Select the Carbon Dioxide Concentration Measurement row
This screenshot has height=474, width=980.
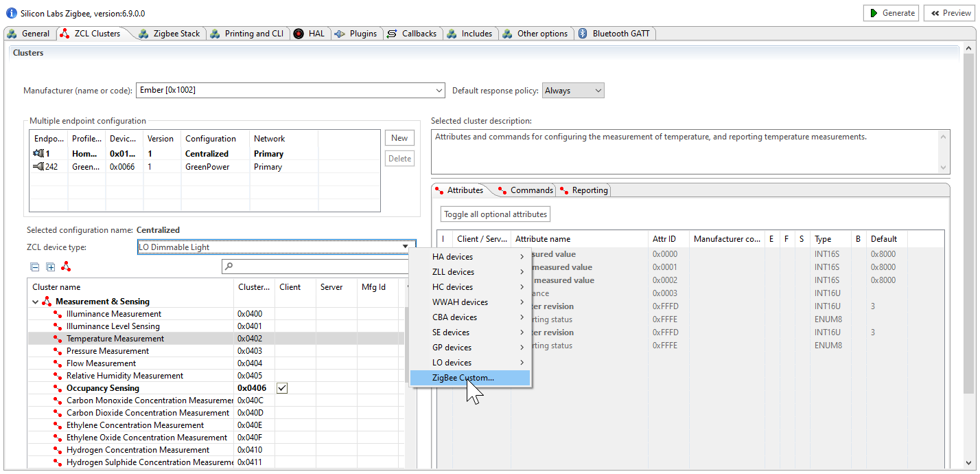(x=216, y=413)
